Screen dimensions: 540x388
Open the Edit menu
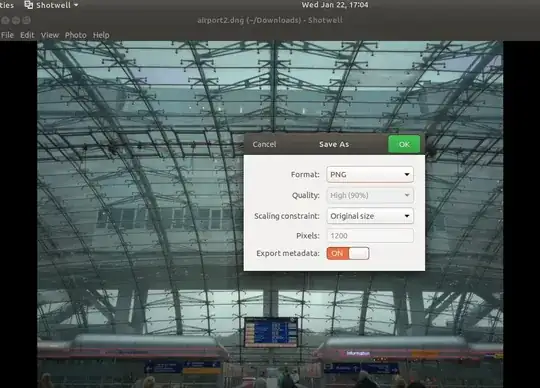(x=27, y=35)
